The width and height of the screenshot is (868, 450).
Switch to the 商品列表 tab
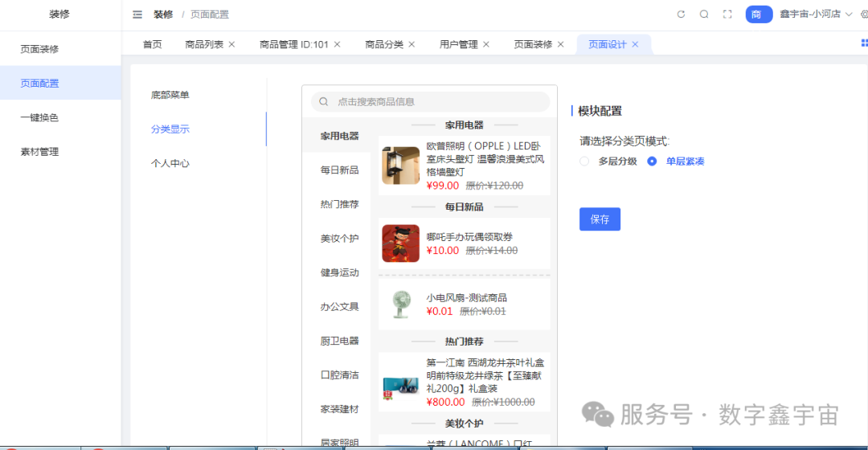(204, 44)
